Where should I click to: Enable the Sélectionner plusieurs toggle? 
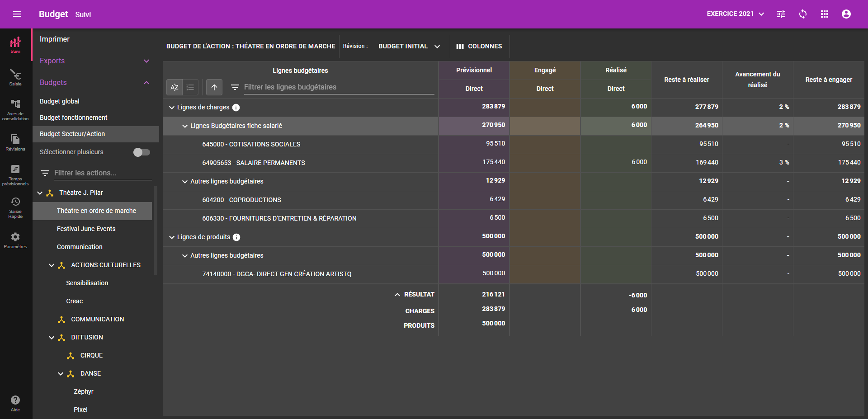142,152
